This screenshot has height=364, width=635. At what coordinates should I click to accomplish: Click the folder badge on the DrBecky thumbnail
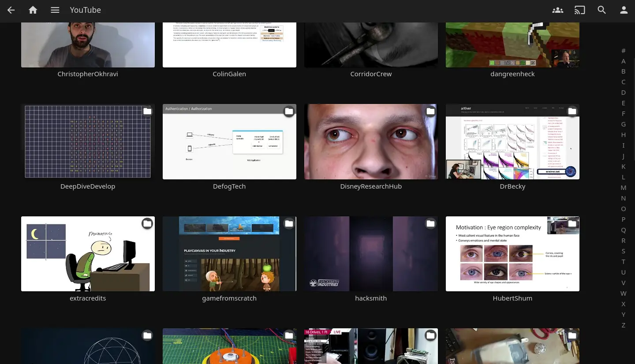[572, 111]
